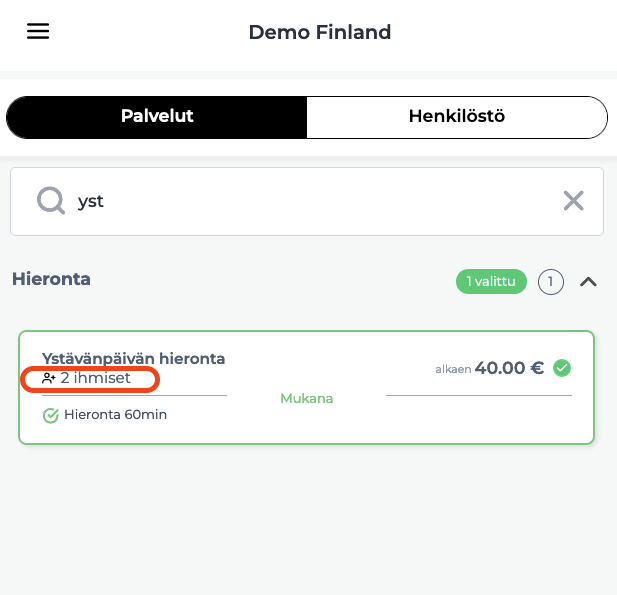Click the 2 ihmiset label
Screen dimensions: 617x595
coord(95,378)
